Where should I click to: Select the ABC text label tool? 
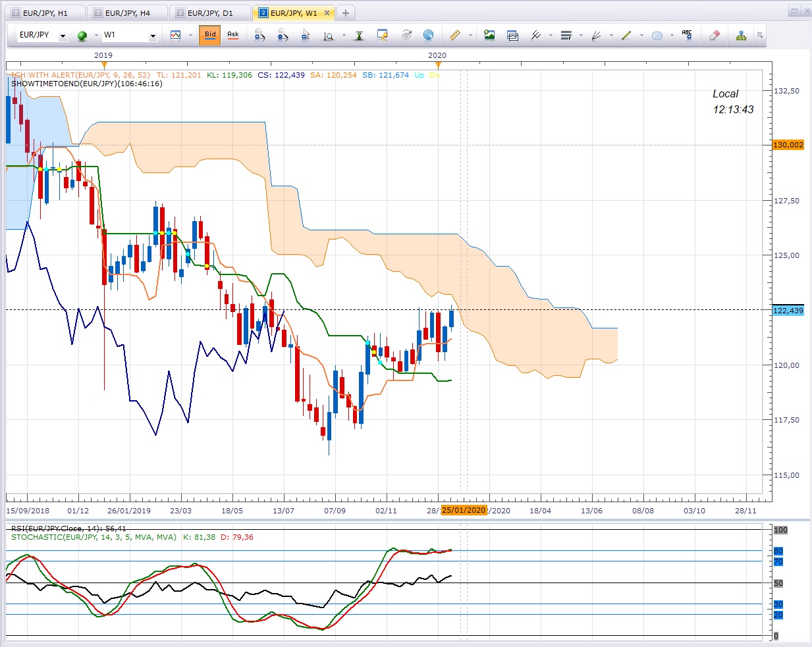pyautogui.click(x=687, y=36)
